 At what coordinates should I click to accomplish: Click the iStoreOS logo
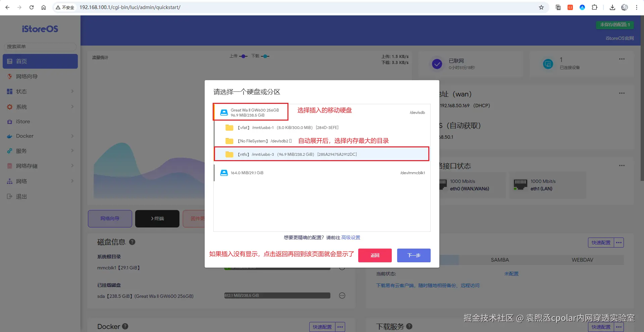[x=40, y=29]
